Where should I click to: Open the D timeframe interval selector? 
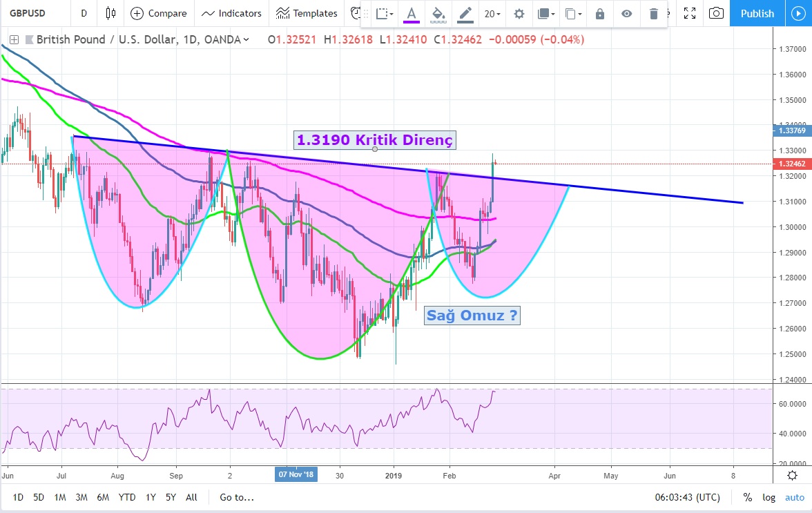pos(84,13)
